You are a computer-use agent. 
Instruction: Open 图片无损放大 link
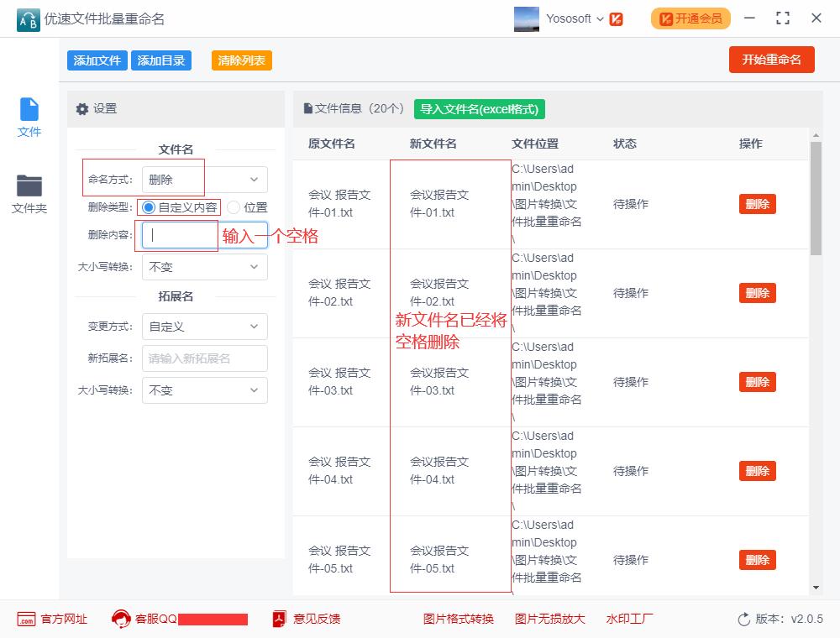[x=549, y=620]
